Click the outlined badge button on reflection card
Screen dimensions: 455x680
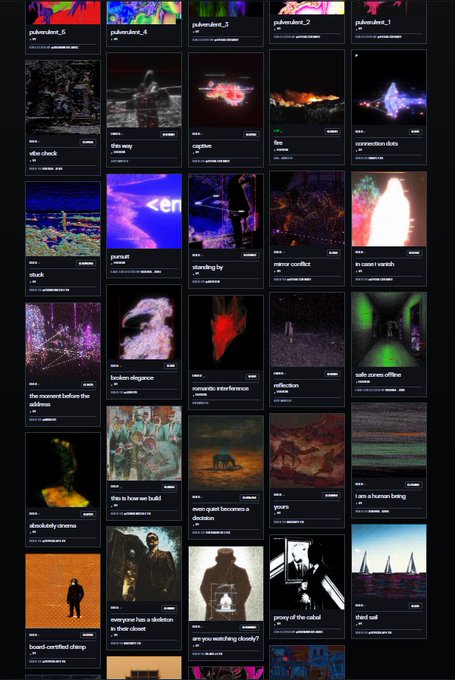tap(332, 374)
